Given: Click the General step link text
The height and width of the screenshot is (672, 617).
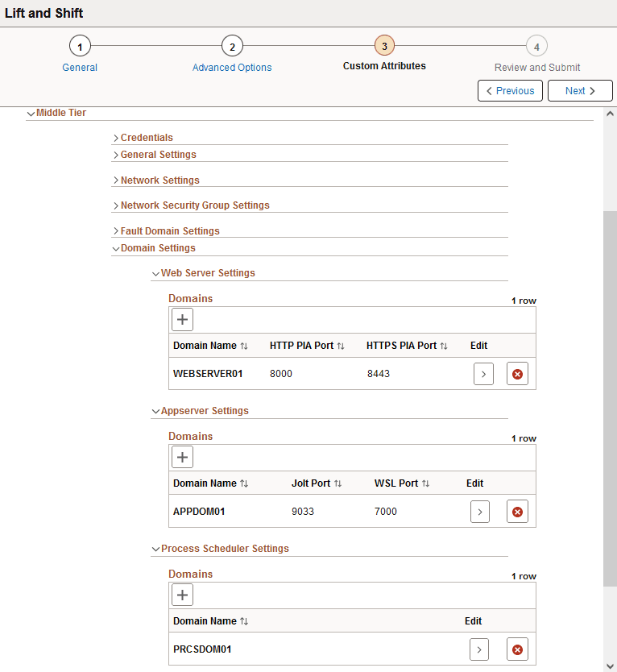Looking at the screenshot, I should coord(80,68).
